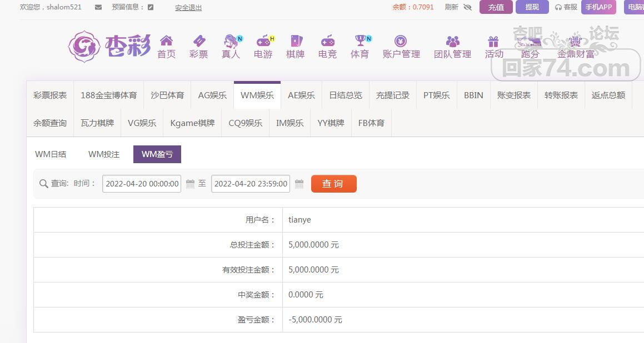Open calendar picker for end time

point(299,184)
